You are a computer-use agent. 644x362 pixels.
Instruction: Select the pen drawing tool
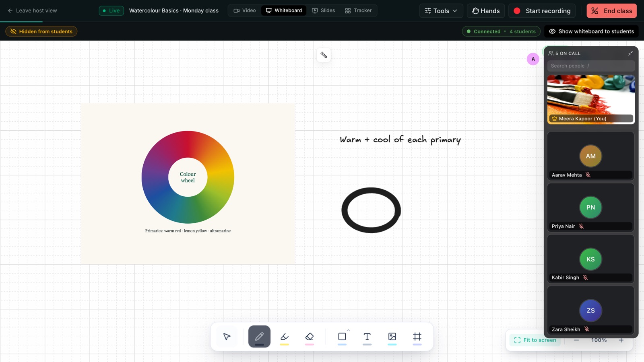[259, 337]
